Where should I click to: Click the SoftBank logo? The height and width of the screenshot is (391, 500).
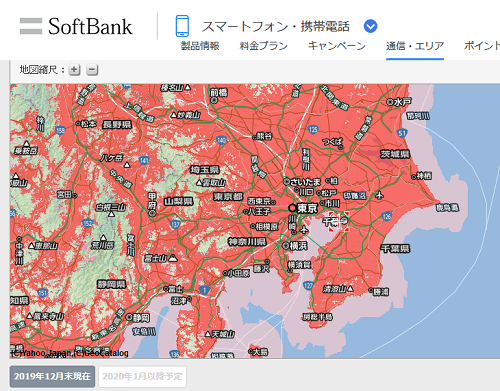76,26
